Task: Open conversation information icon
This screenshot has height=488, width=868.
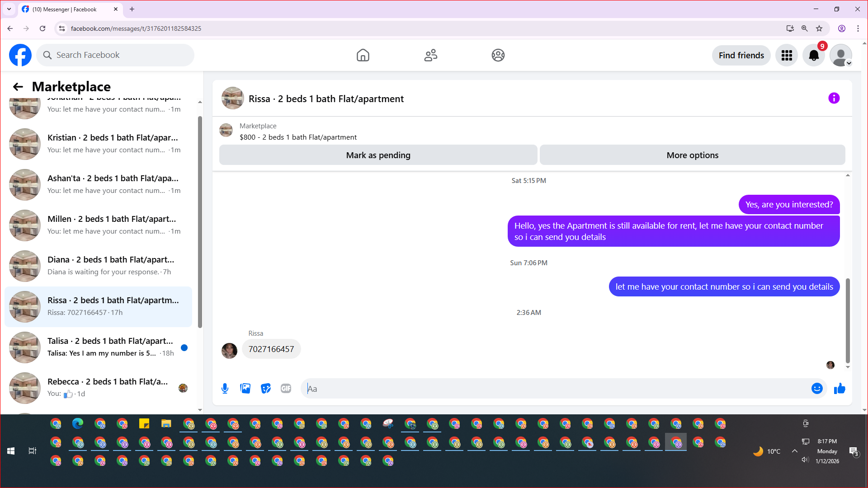Action: point(834,99)
